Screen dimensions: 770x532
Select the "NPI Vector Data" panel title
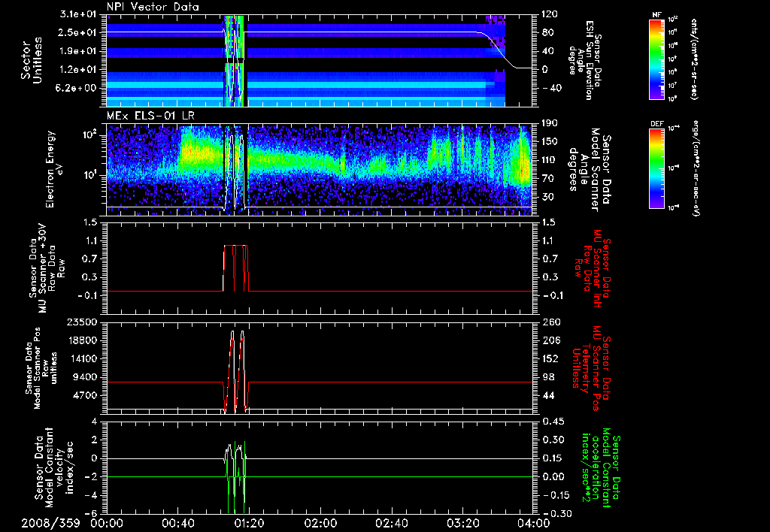(x=153, y=7)
